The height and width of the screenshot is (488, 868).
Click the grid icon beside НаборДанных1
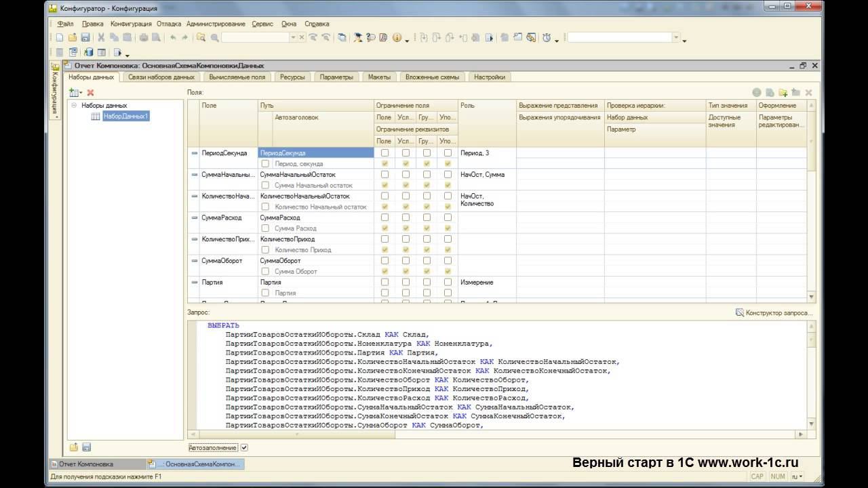[x=96, y=117]
